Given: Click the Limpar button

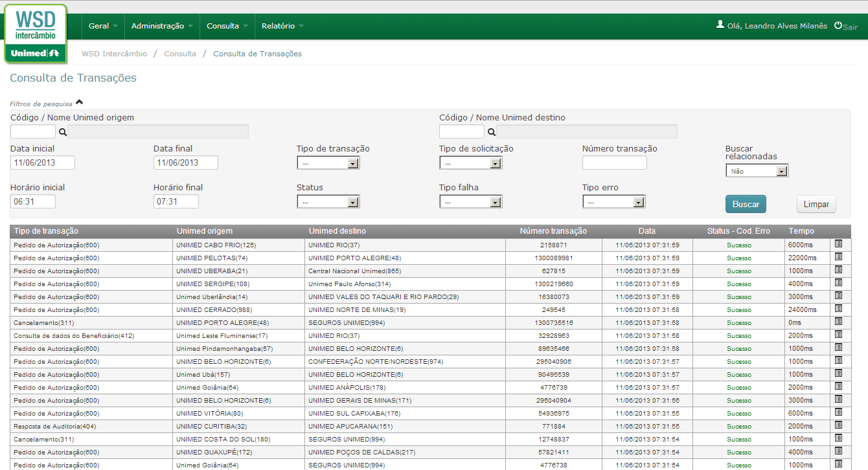Looking at the screenshot, I should coord(816,204).
